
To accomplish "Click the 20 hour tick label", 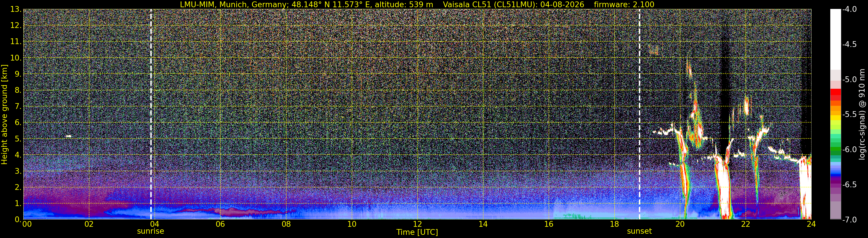I will (680, 224).
